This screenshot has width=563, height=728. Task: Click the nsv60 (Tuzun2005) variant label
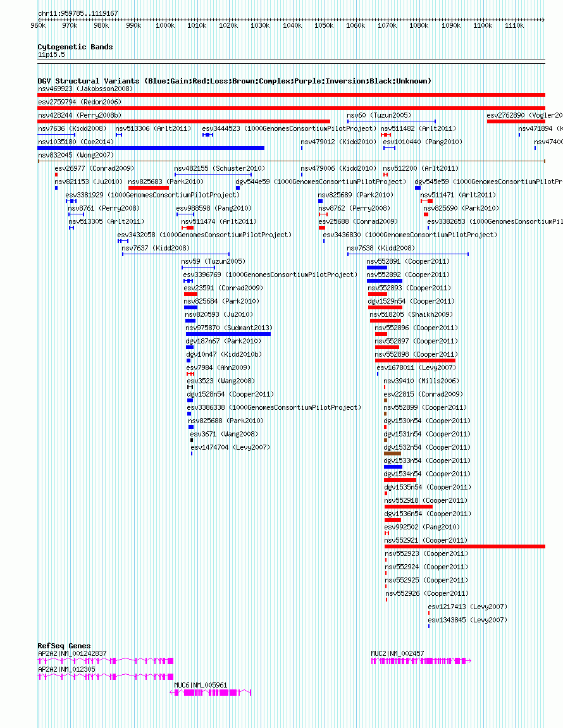[x=379, y=115]
